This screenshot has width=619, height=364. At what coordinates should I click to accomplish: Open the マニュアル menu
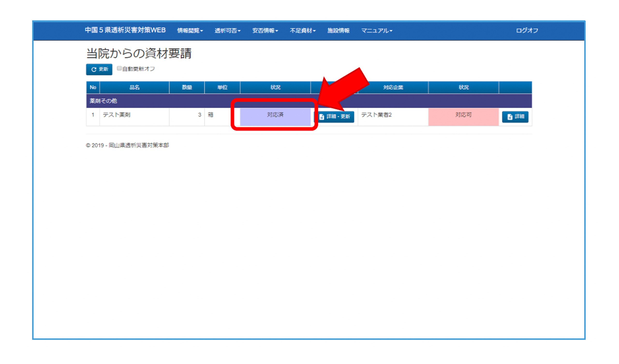376,30
